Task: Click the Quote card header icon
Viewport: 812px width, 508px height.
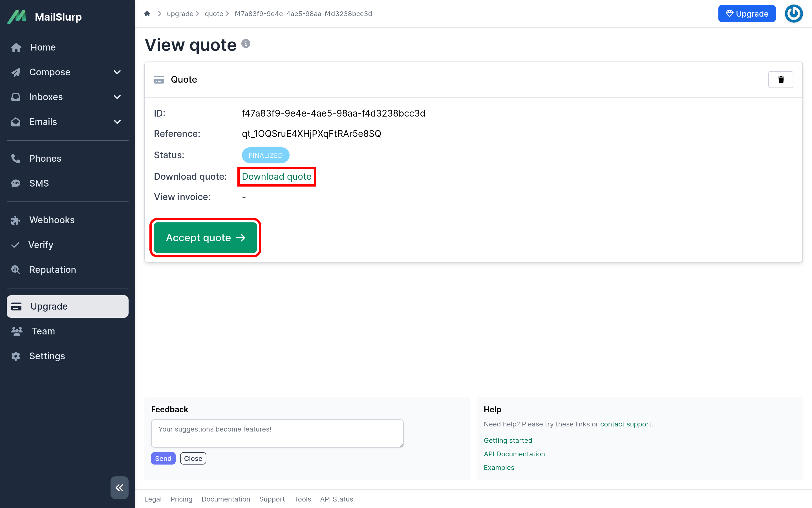Action: (x=159, y=80)
